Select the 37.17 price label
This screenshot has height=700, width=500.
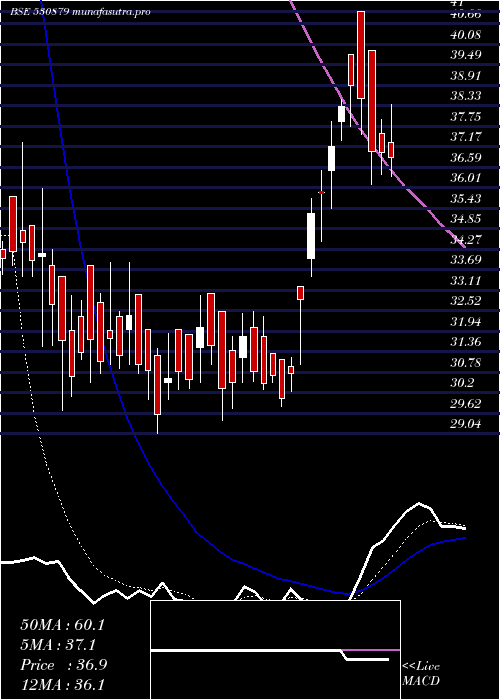tap(466, 137)
